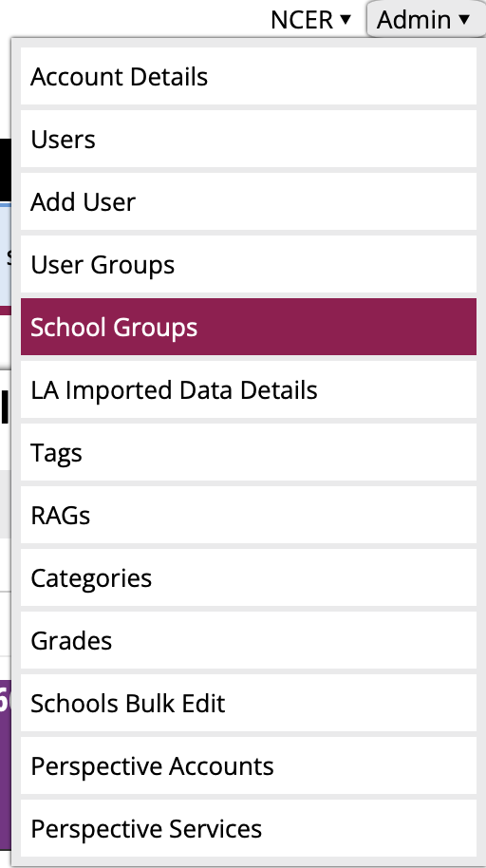The image size is (486, 868).
Task: Select the highlighted School Groups item
Action: pos(248,327)
